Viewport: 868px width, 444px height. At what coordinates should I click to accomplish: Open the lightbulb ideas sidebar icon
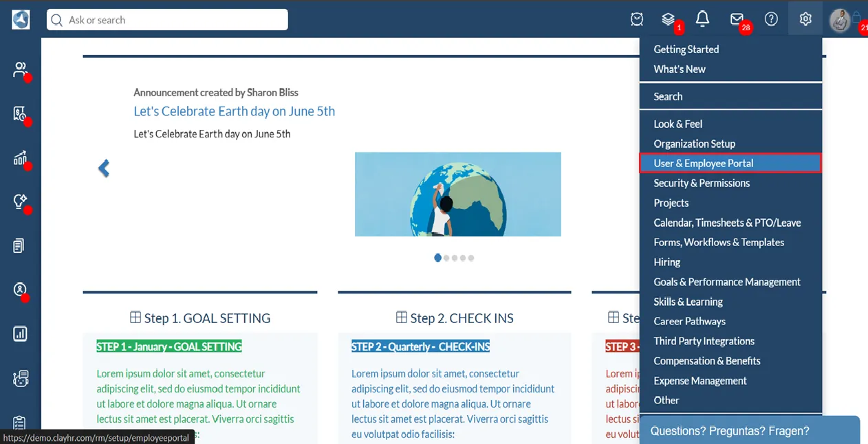pos(20,201)
